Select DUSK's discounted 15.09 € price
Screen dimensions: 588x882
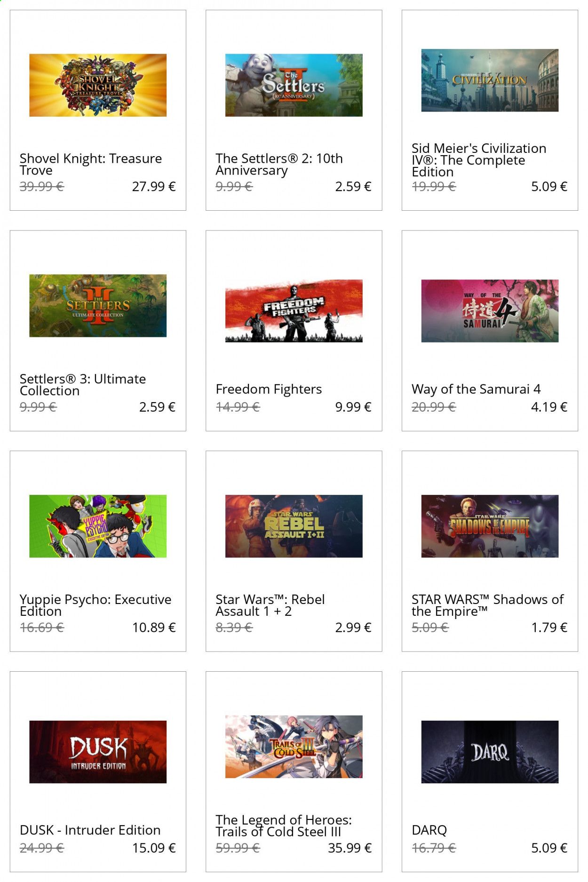(x=154, y=848)
